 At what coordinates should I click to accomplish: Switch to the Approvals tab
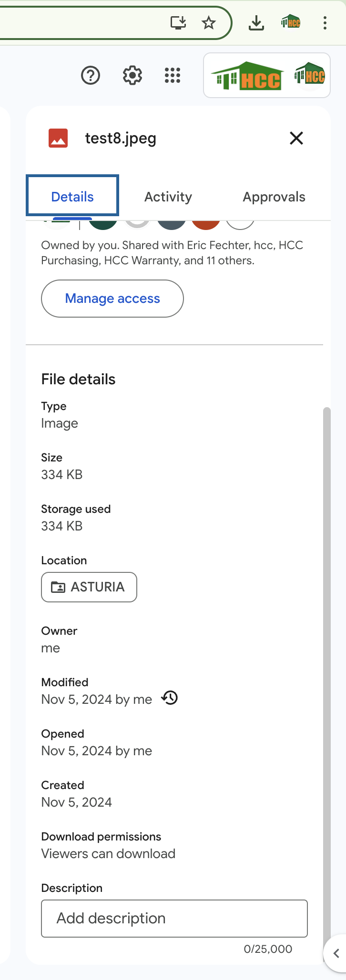(x=274, y=197)
